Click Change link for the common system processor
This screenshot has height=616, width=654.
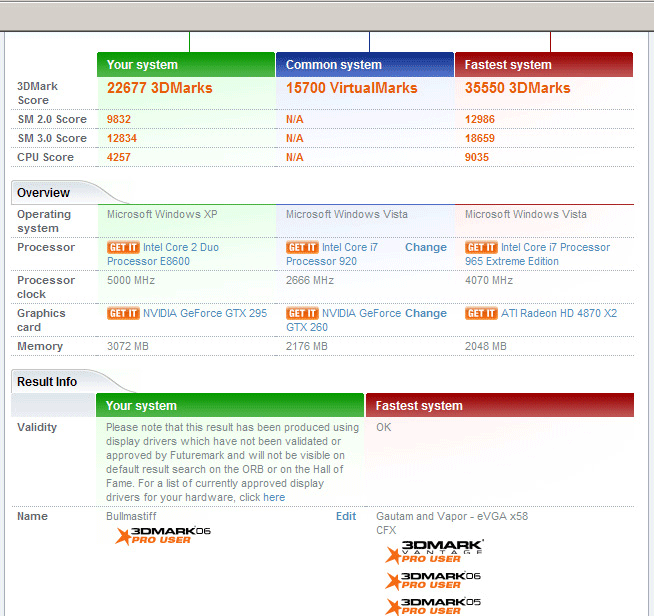coord(426,247)
